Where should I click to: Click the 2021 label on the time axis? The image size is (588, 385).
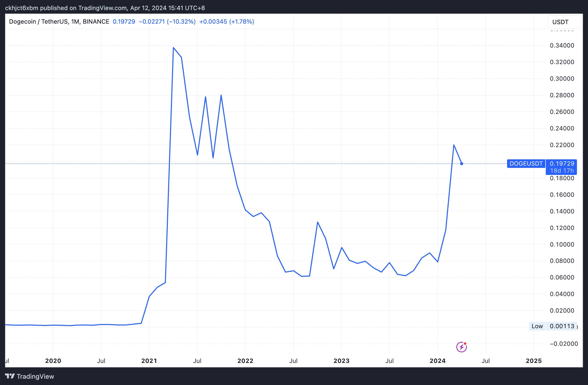(149, 361)
